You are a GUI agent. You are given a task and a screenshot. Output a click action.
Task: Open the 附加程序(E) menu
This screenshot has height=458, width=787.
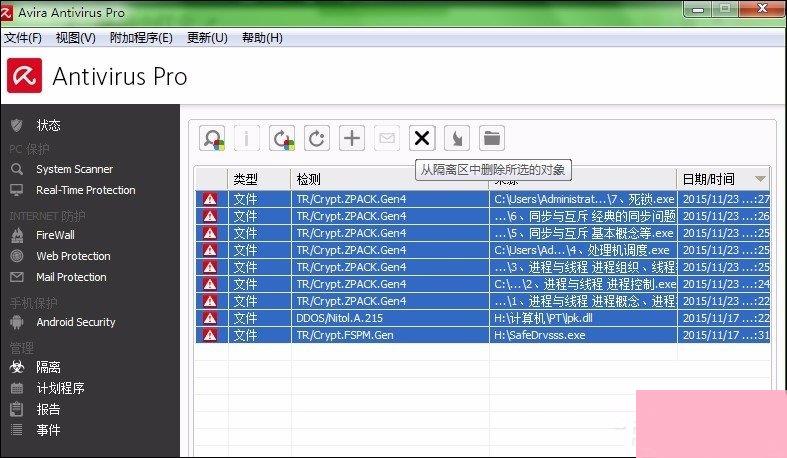(141, 38)
